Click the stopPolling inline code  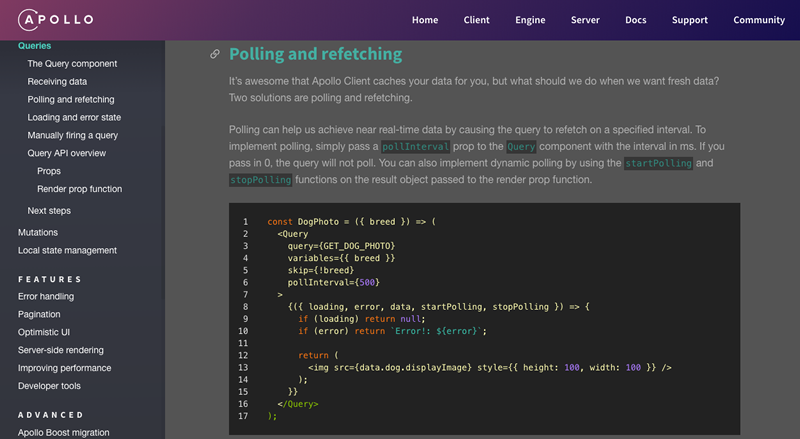pyautogui.click(x=260, y=180)
